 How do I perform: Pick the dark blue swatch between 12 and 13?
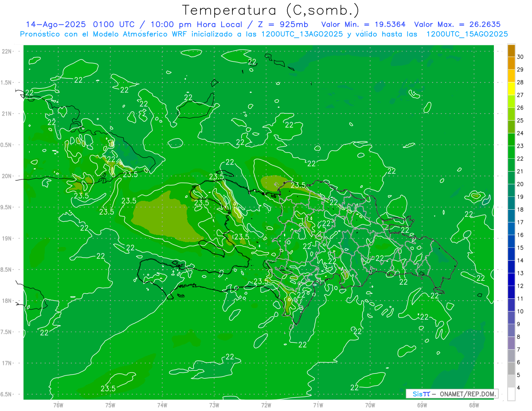pyautogui.click(x=511, y=280)
